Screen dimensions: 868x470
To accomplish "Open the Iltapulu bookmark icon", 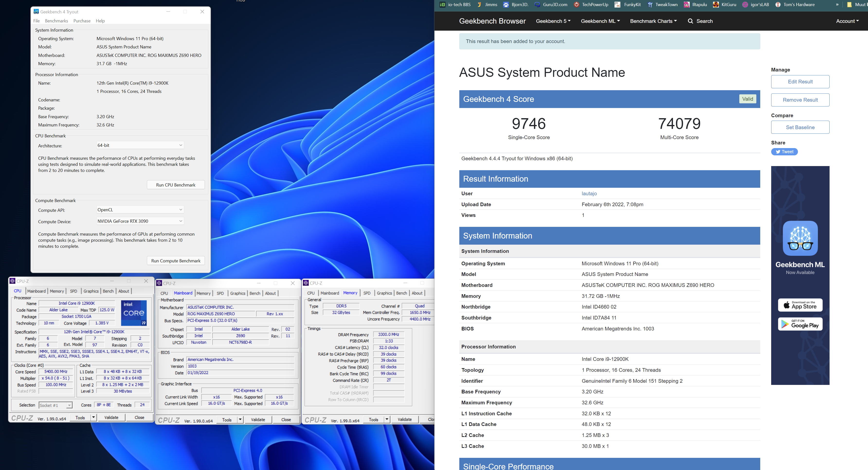I will (x=687, y=4).
